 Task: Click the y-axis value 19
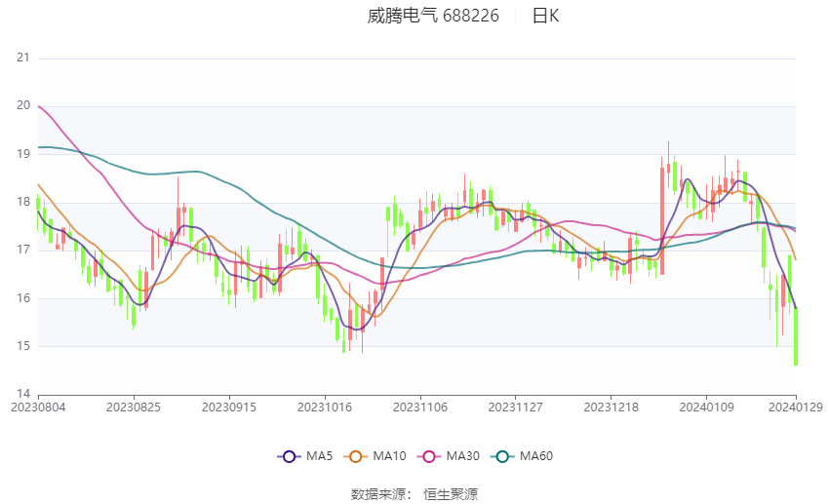23,154
